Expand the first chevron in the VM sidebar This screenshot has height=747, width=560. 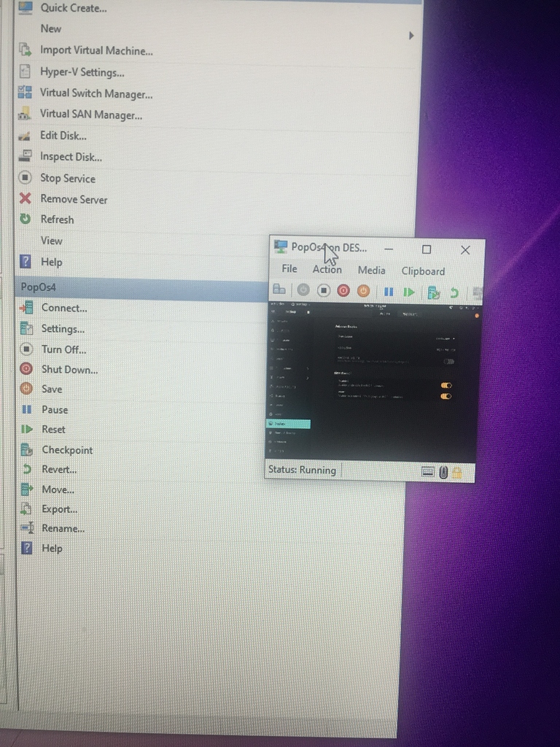click(307, 368)
